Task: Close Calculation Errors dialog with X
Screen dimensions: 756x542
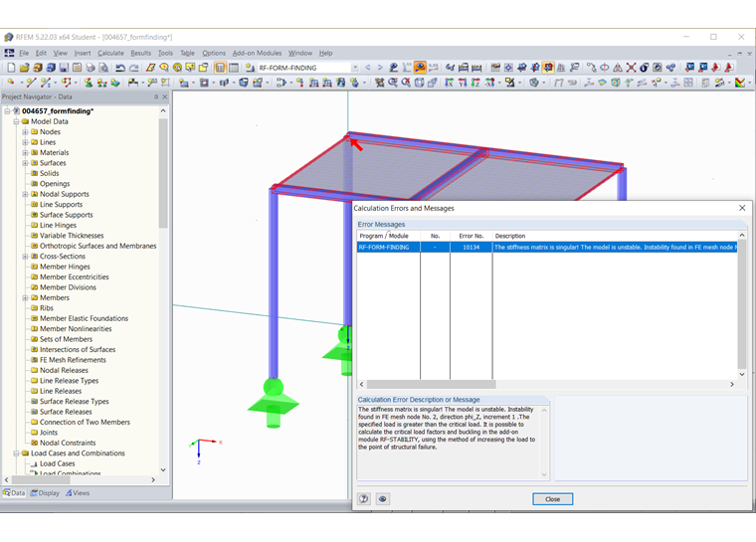Action: click(742, 208)
